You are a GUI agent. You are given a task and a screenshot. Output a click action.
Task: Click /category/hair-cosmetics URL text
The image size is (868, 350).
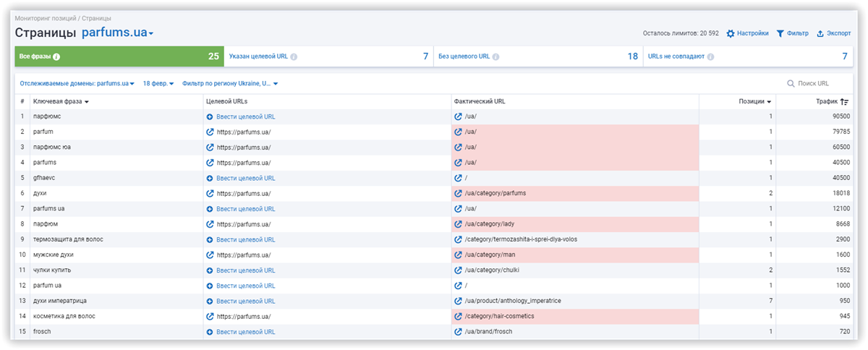coord(500,316)
